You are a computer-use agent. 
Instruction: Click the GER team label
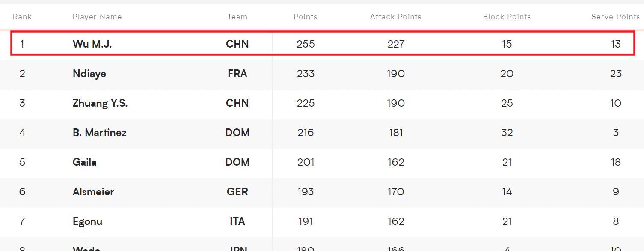237,192
